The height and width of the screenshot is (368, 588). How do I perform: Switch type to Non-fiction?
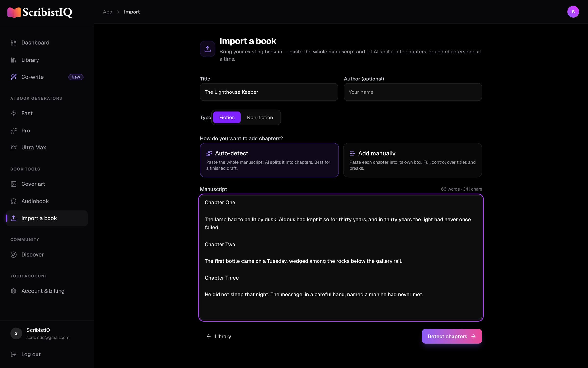click(x=260, y=118)
